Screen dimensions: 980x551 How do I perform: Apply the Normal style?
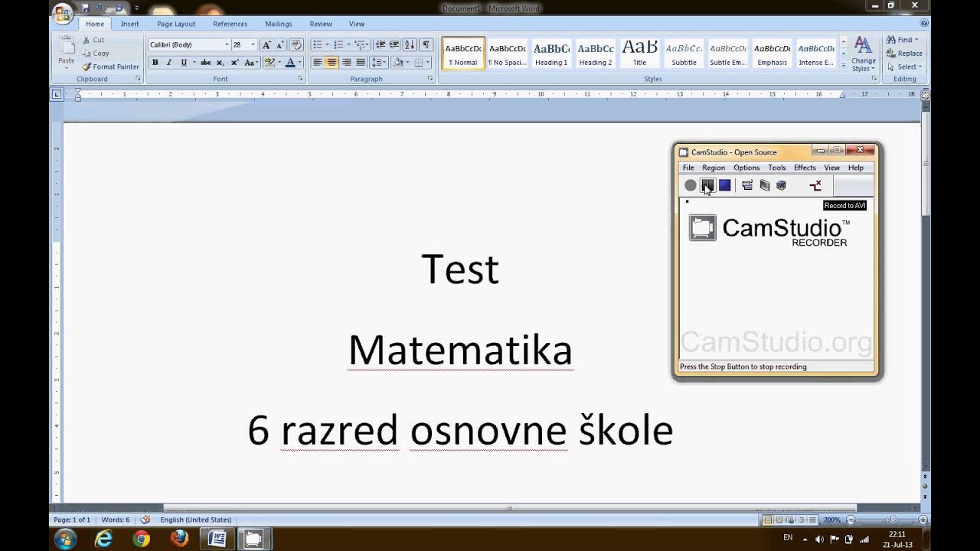pyautogui.click(x=463, y=54)
